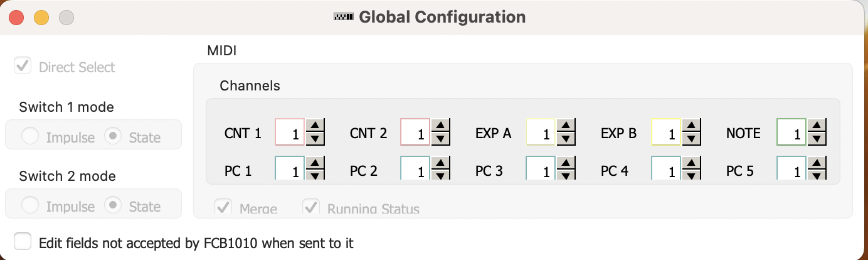Decrease the EXP B channel value
868x260 pixels.
pyautogui.click(x=692, y=138)
